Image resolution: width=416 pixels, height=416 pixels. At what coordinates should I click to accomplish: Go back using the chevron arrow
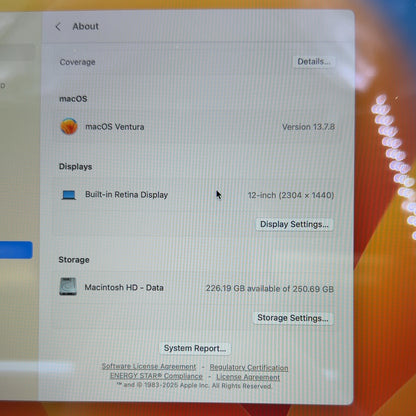(58, 27)
